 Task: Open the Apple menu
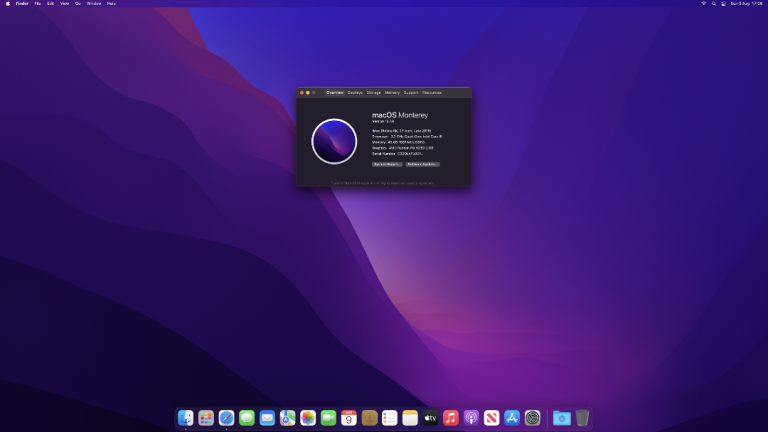(8, 3)
